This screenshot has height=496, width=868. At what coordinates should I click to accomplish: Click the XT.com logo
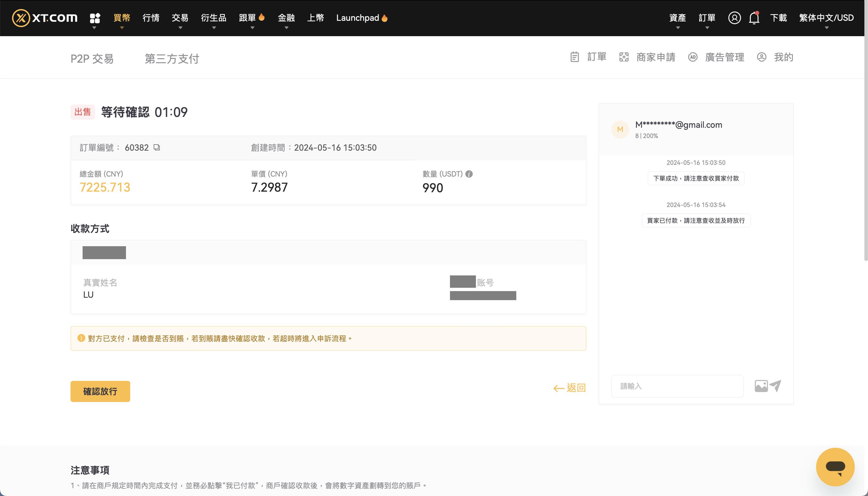tap(45, 18)
